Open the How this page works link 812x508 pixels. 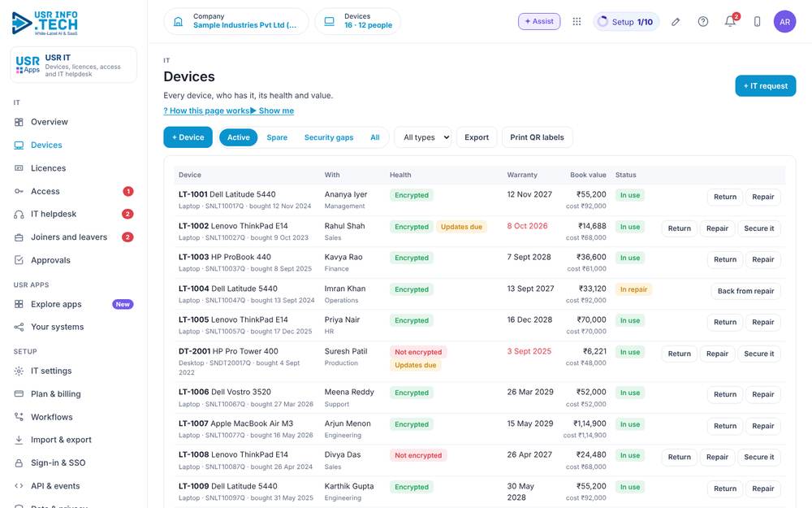click(x=206, y=111)
